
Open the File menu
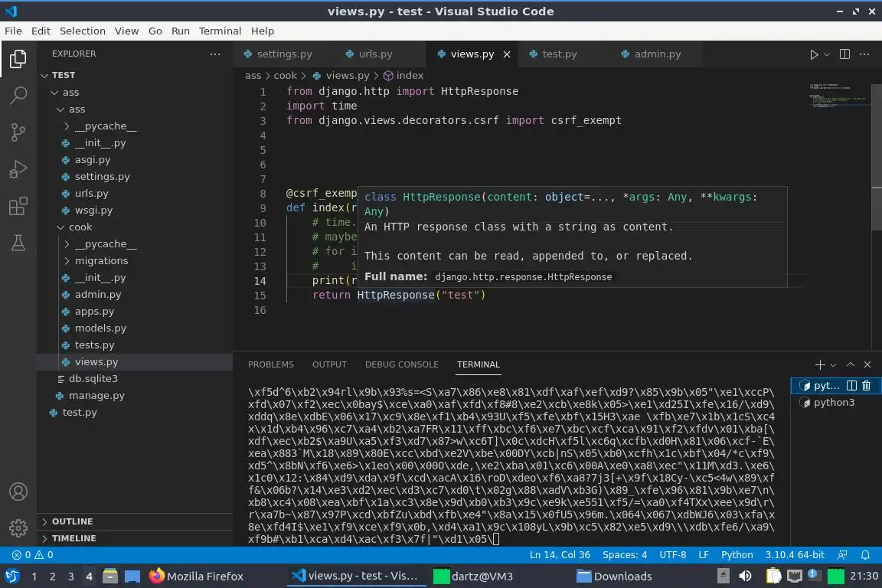pos(14,31)
